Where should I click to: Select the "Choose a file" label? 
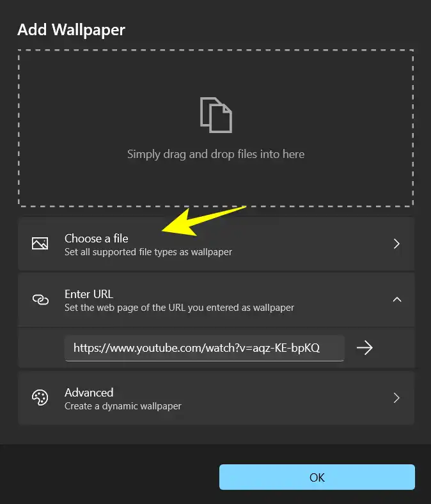click(97, 238)
